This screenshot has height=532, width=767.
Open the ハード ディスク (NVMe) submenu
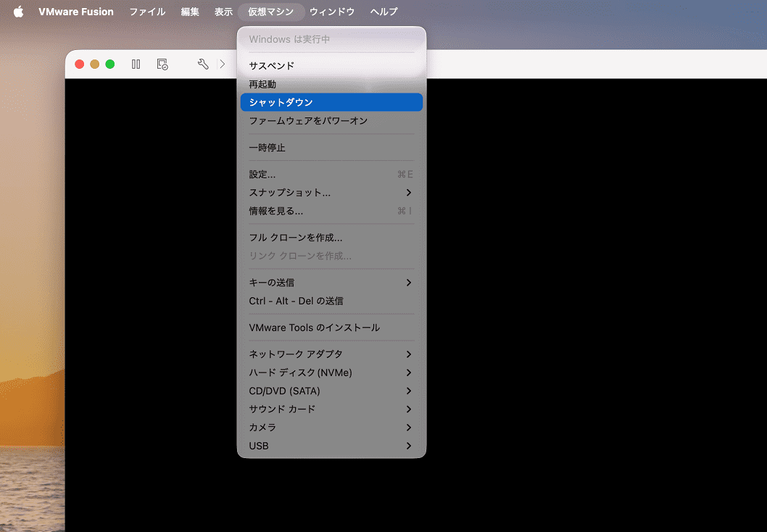pyautogui.click(x=331, y=373)
